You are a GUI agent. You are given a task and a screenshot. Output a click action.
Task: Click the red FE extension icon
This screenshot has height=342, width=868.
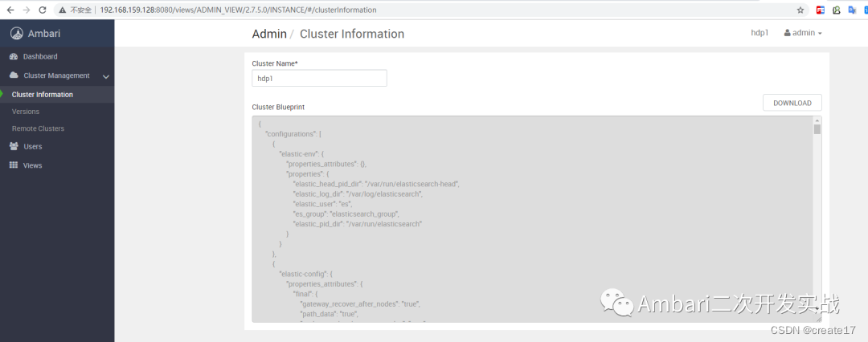click(821, 10)
